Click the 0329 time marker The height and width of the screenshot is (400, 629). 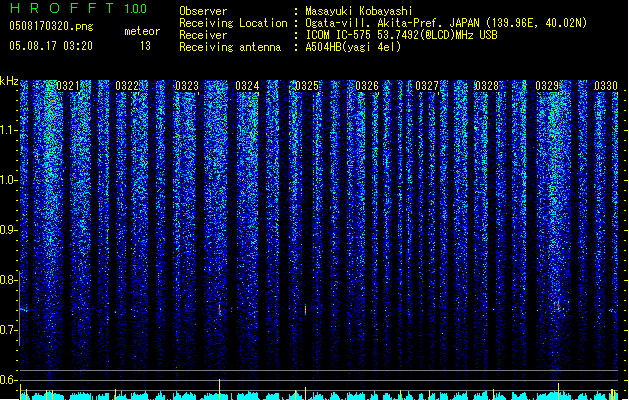(547, 86)
